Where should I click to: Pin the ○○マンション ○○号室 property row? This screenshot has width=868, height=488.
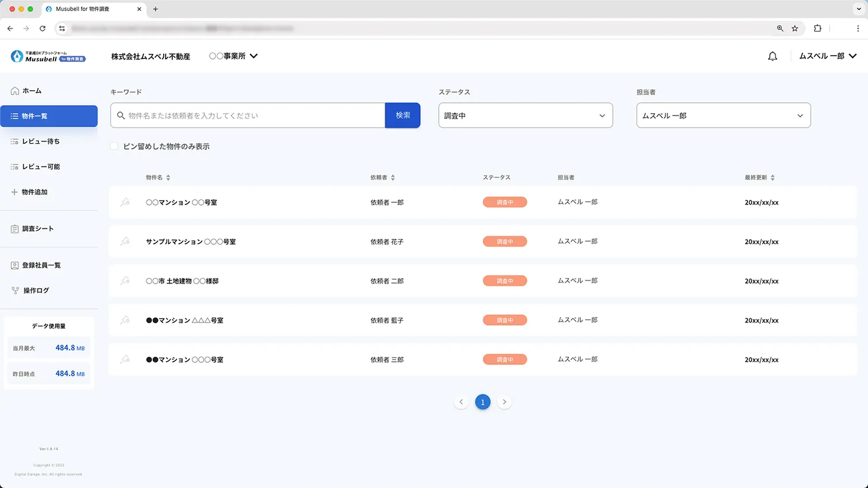coord(125,202)
